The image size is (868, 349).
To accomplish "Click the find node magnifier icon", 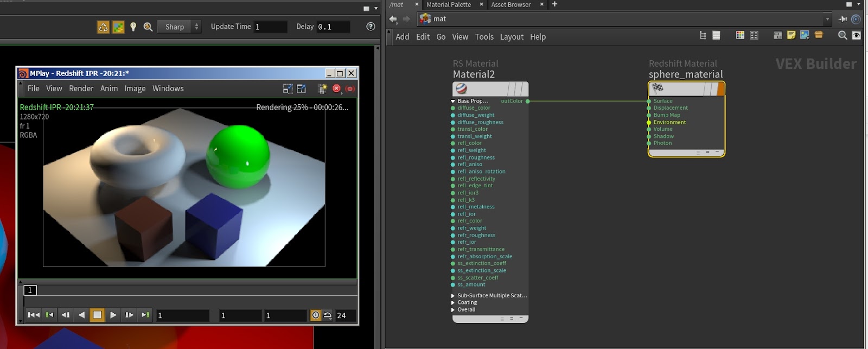I will pyautogui.click(x=843, y=35).
